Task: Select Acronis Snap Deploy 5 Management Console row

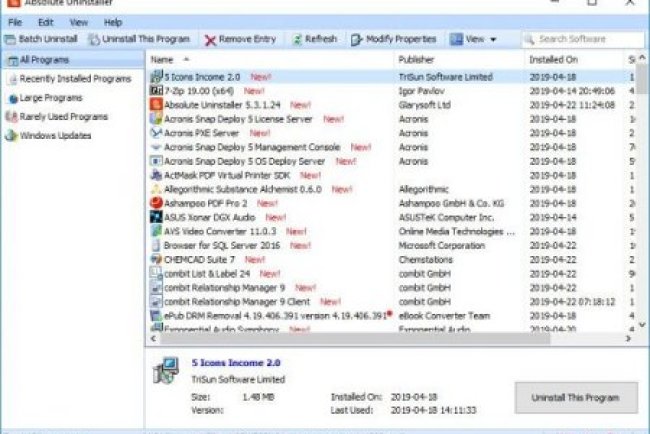Action: pyautogui.click(x=386, y=147)
